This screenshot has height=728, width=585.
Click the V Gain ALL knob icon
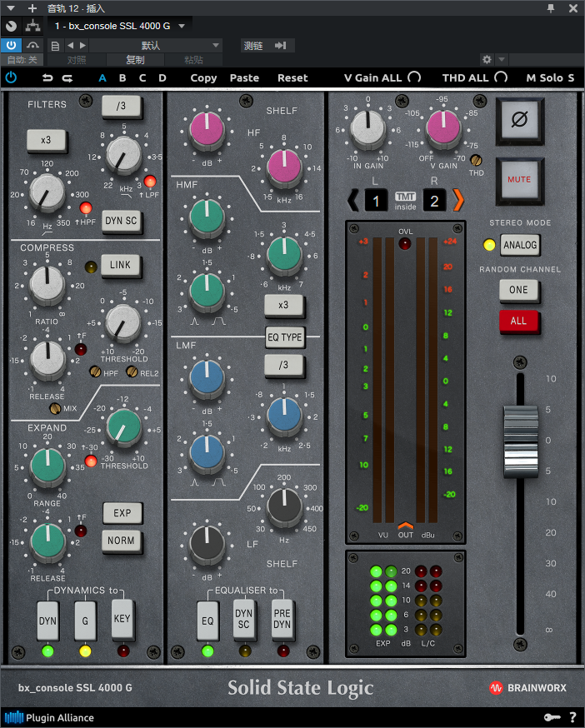tap(414, 77)
